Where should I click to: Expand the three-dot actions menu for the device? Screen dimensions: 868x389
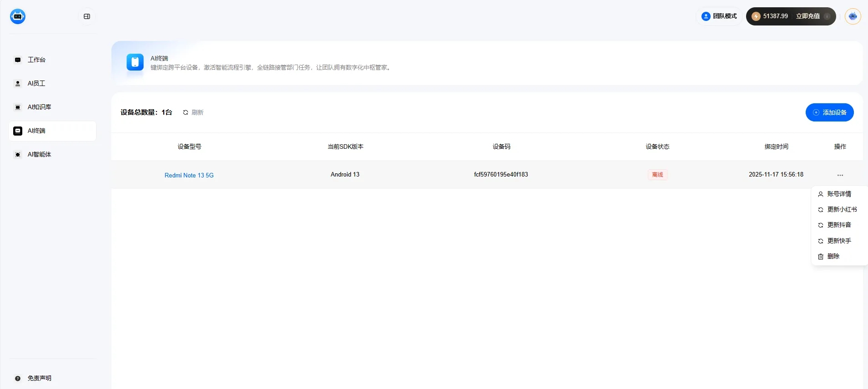click(840, 175)
